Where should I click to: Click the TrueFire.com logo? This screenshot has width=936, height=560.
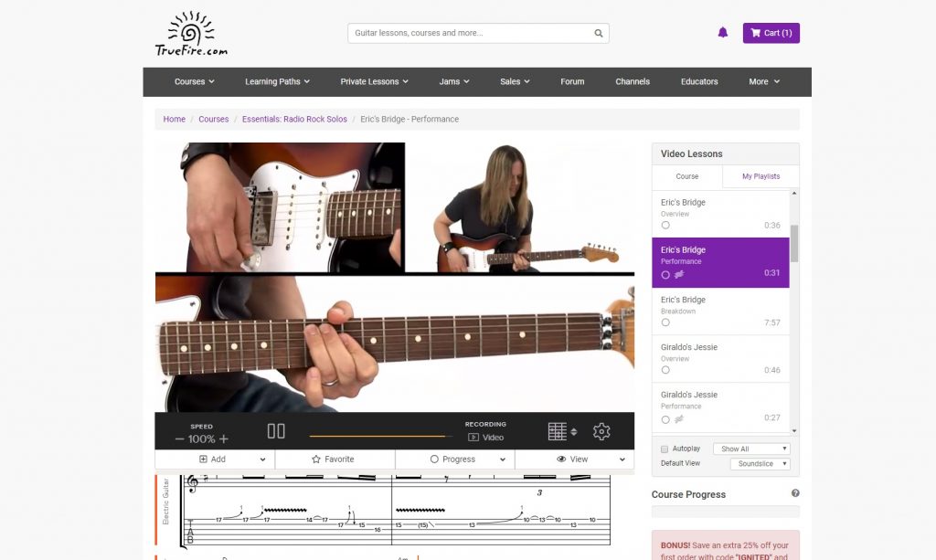[x=191, y=34]
